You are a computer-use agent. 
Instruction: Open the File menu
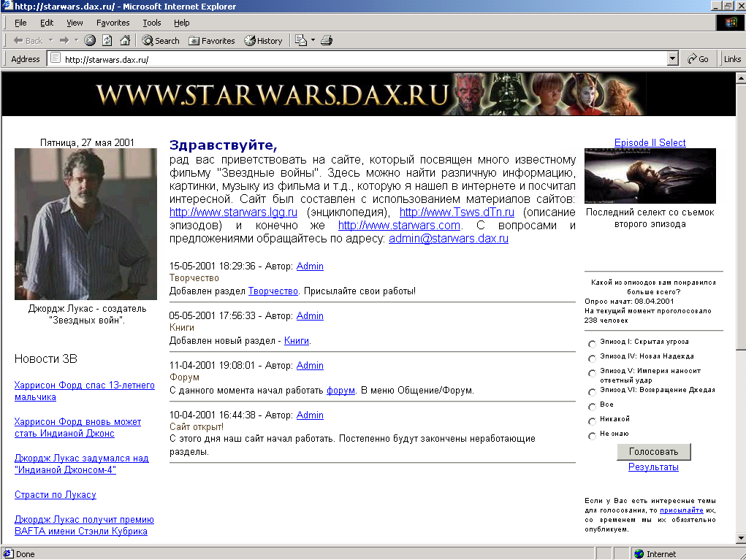(20, 23)
